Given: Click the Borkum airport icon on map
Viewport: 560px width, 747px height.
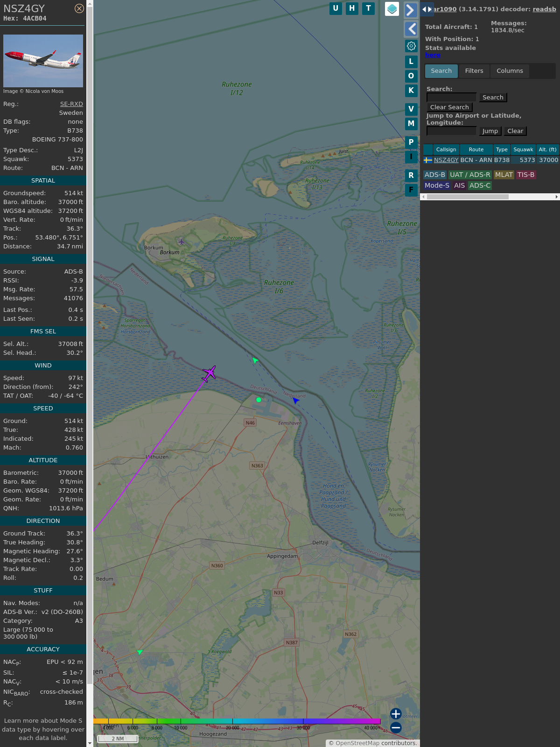Looking at the screenshot, I should 182,241.
